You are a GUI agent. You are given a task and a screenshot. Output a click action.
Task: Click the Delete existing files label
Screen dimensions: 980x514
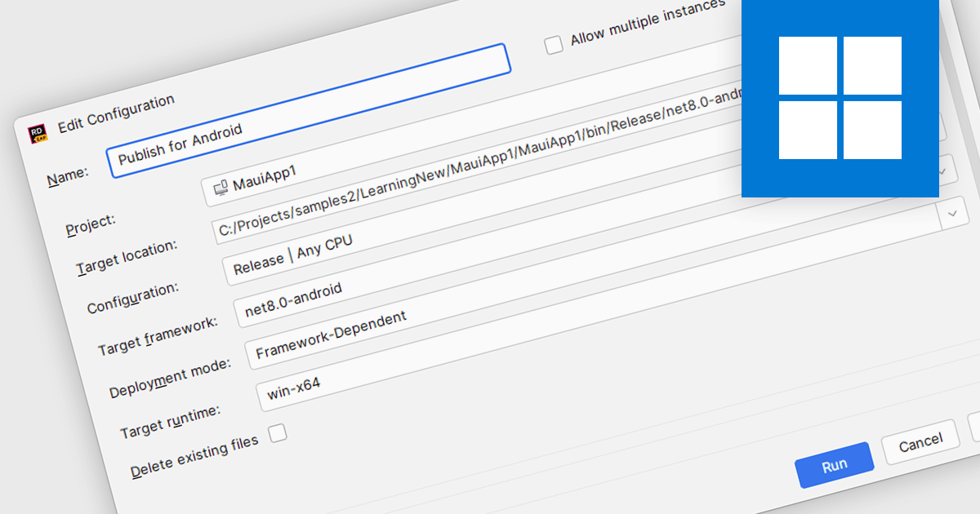[194, 457]
